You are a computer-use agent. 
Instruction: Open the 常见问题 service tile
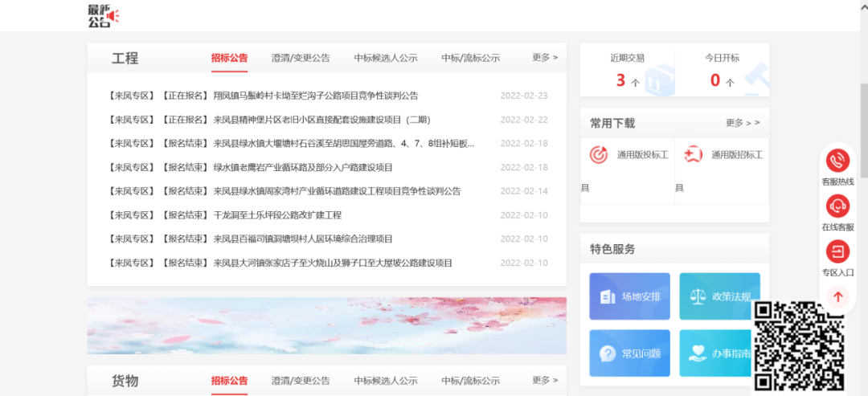629,353
